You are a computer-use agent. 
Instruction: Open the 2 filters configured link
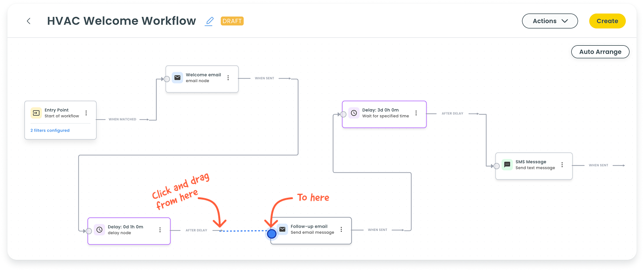point(50,130)
